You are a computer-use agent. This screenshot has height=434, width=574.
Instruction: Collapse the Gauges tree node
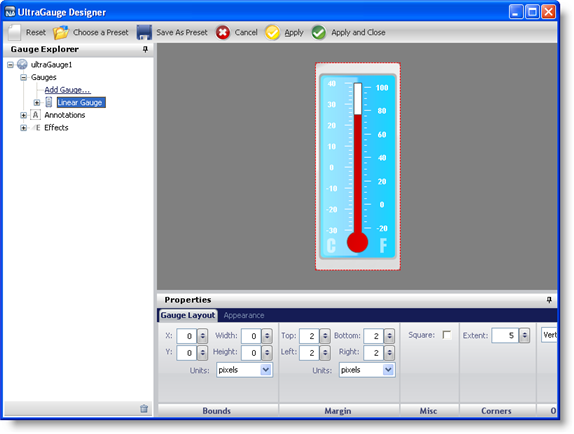23,77
